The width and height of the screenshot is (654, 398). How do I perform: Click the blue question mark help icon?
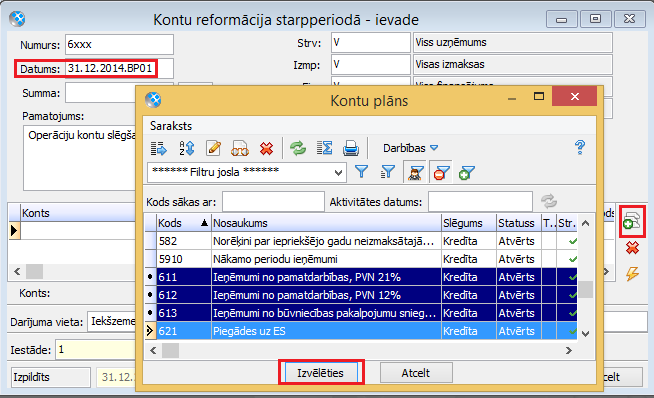(580, 147)
